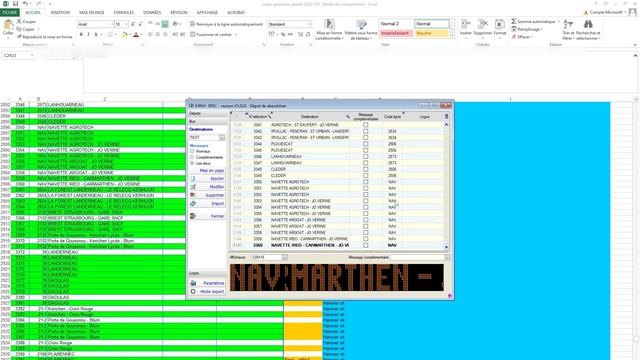Click the Fermer button in dialog
The image size is (640, 360).
click(207, 216)
